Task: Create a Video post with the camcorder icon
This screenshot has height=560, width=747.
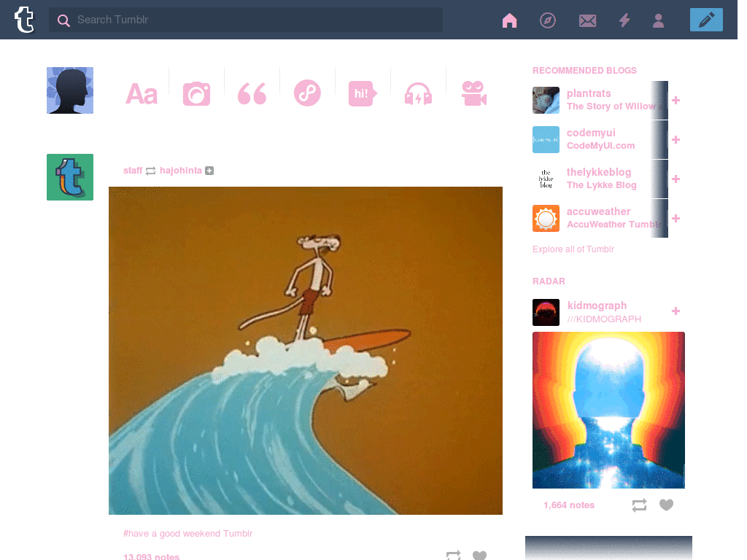Action: 473,93
